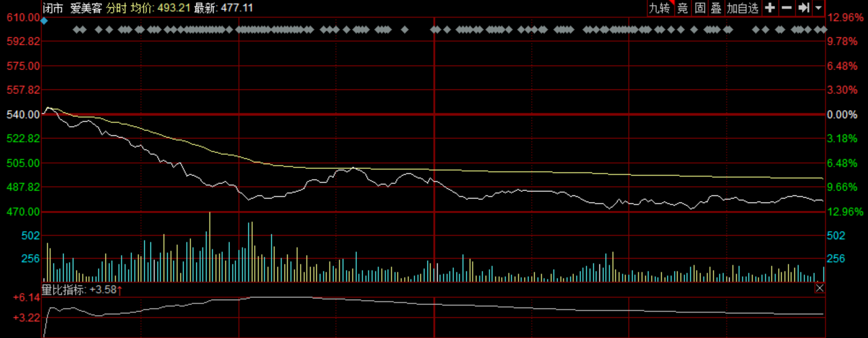The width and height of the screenshot is (868, 338).
Task: Click the stock name 爱美客
Action: [x=86, y=8]
